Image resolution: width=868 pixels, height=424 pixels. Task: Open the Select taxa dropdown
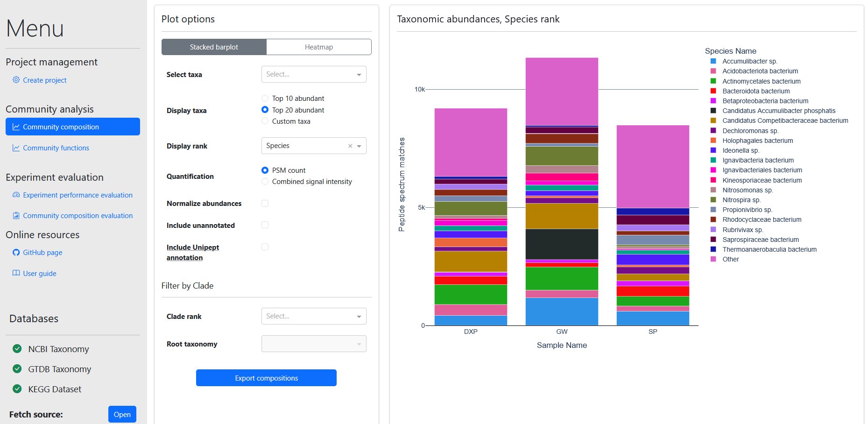(x=313, y=74)
